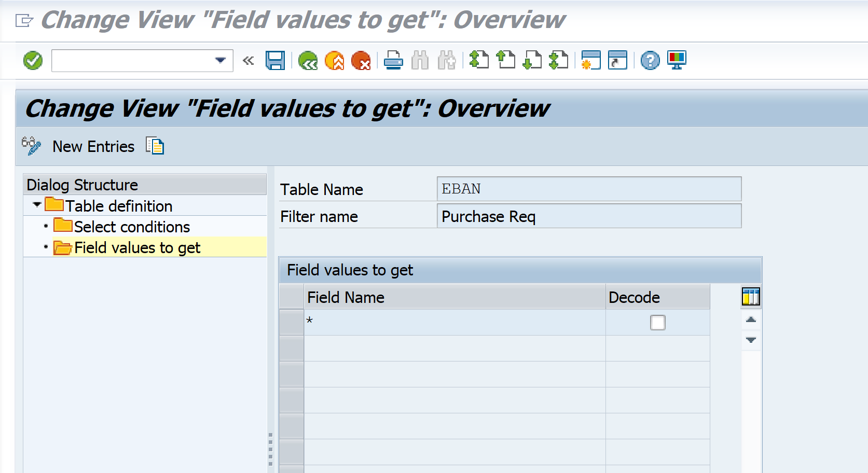Click the New Entries button
Viewport: 868px width, 473px height.
[93, 147]
